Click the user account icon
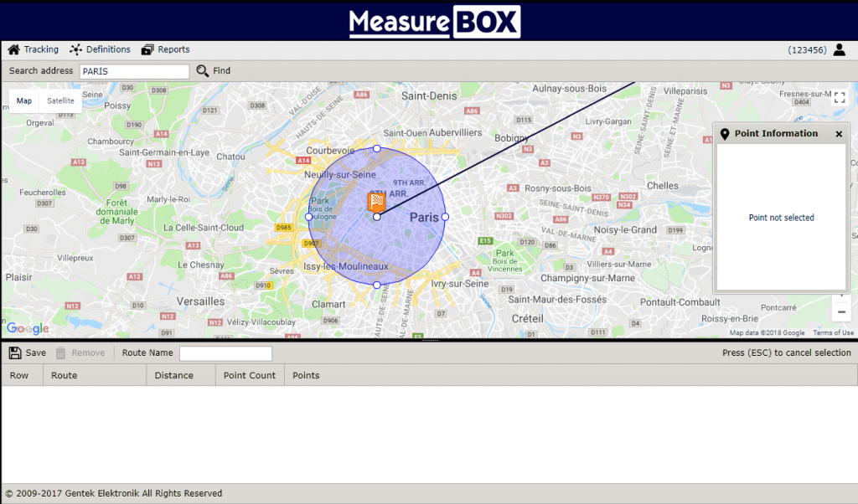 tap(840, 50)
